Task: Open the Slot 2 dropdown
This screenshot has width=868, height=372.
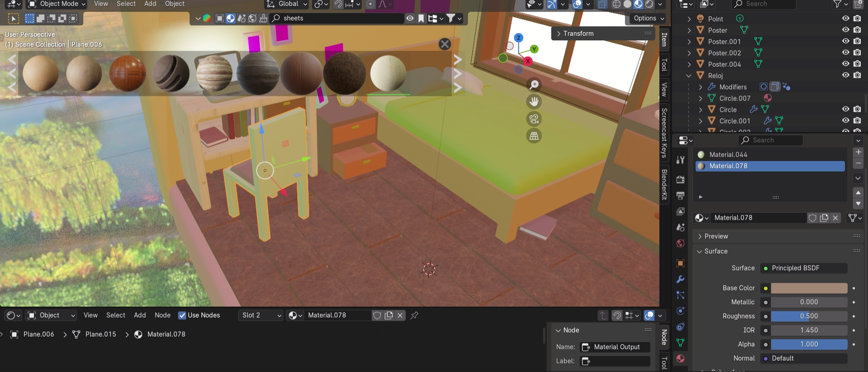Action: (x=261, y=316)
